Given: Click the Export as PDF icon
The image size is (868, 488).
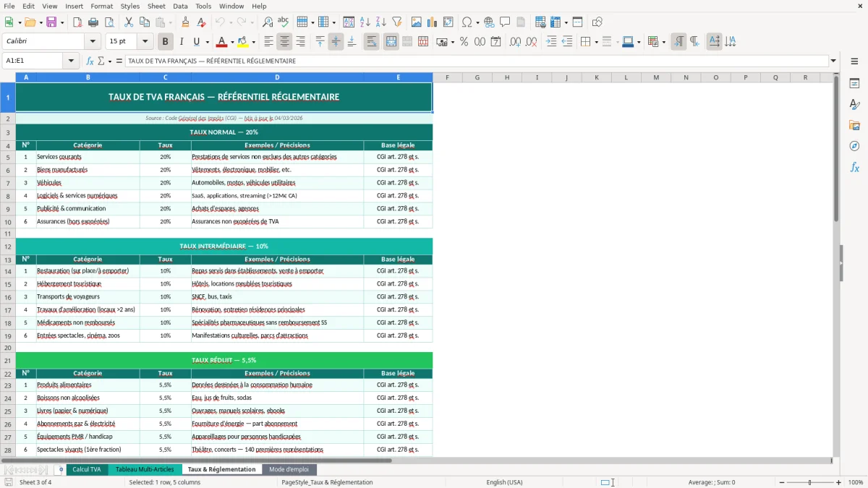Looking at the screenshot, I should pos(77,22).
